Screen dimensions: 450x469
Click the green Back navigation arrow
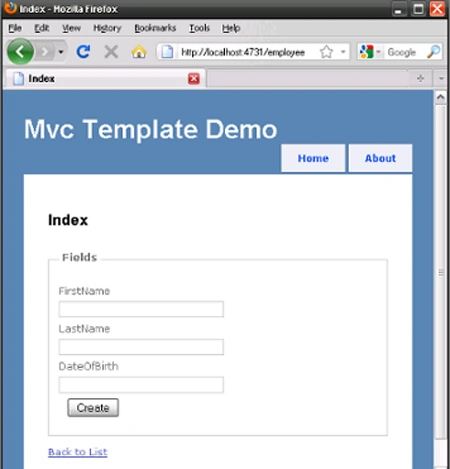click(20, 52)
